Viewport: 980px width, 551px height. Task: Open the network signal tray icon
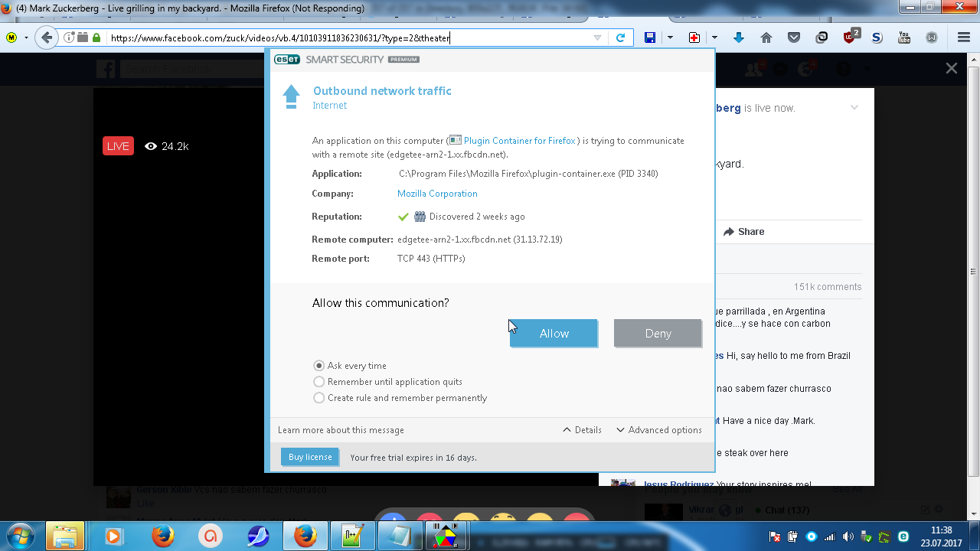pyautogui.click(x=829, y=536)
